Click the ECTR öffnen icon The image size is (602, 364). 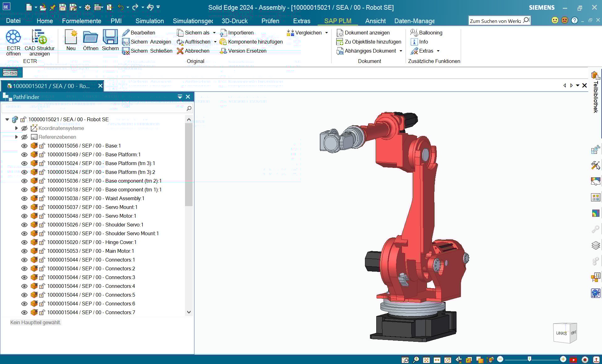(13, 37)
